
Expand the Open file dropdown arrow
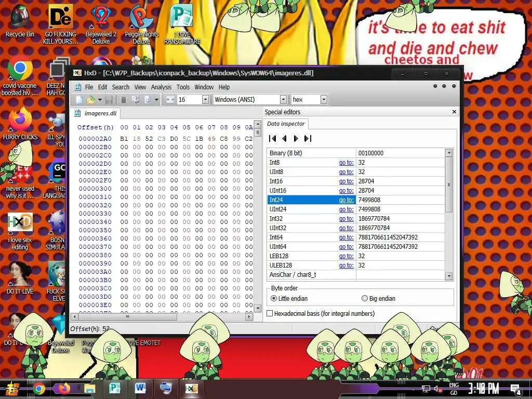[100, 100]
